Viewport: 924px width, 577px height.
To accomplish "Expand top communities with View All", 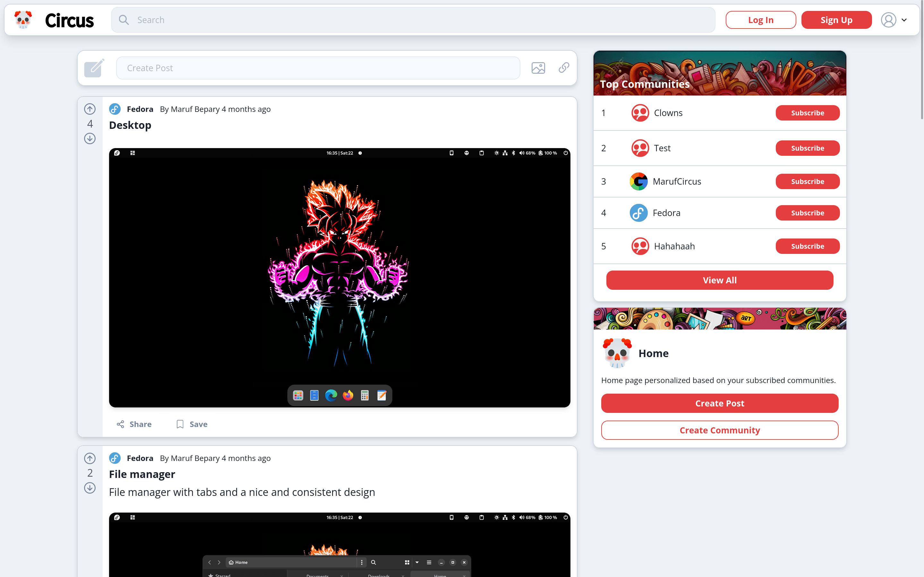I will point(719,280).
